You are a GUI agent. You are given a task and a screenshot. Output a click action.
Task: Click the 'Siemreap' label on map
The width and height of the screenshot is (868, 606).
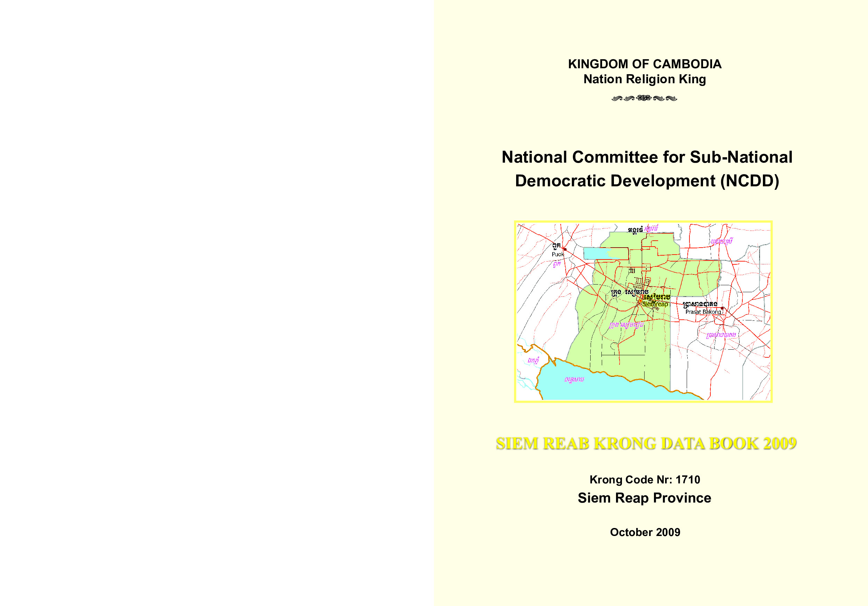pos(655,304)
